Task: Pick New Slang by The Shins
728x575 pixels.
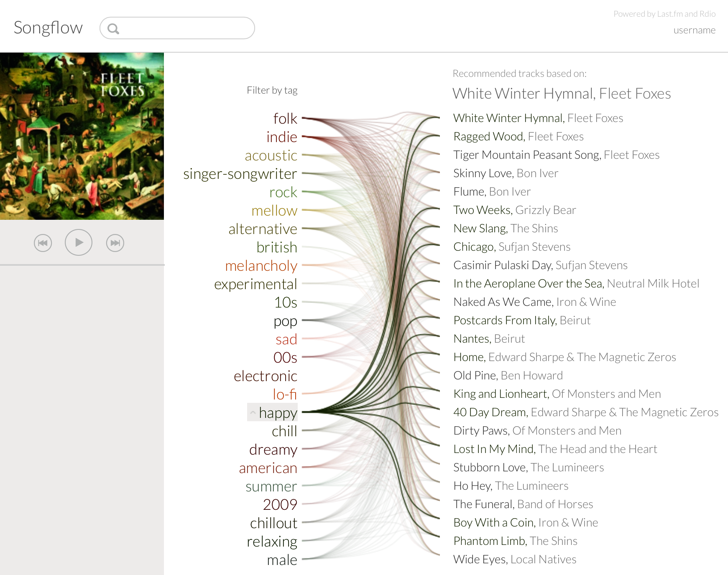Action: (x=506, y=229)
